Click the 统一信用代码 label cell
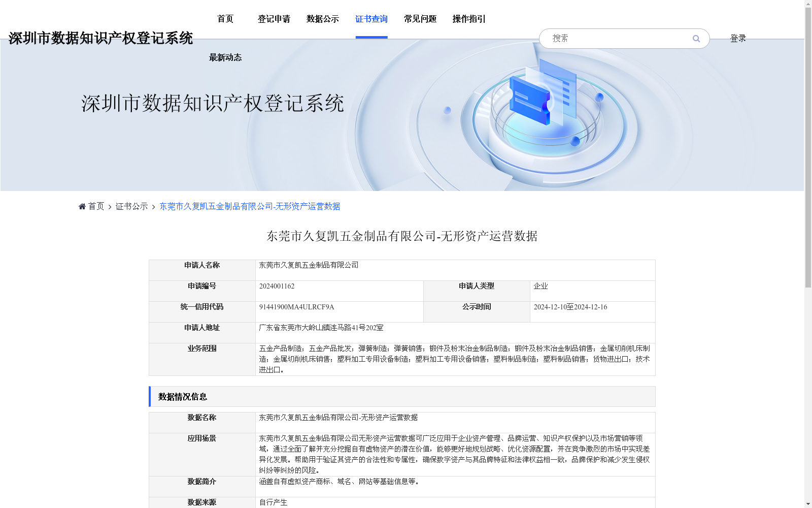Viewport: 812px width, 508px height. tap(202, 312)
